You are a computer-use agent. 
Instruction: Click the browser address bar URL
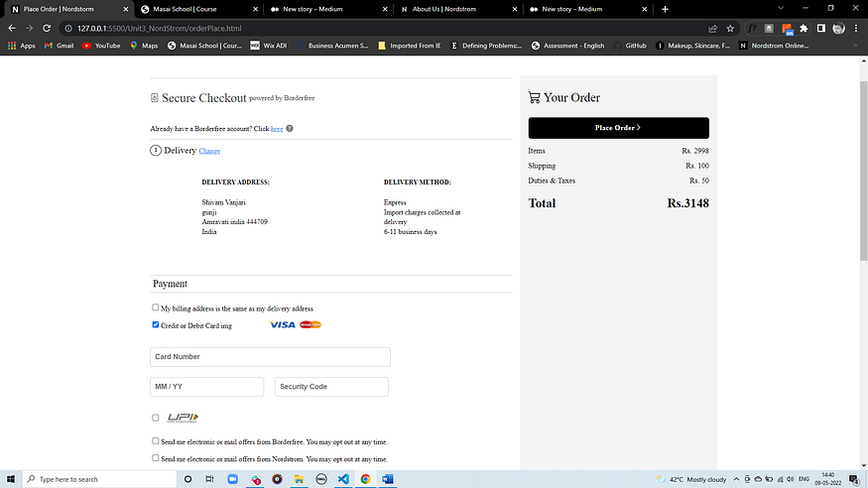pos(160,28)
